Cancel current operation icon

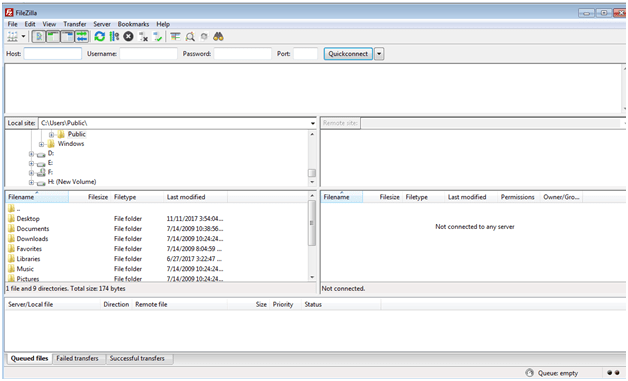click(128, 37)
